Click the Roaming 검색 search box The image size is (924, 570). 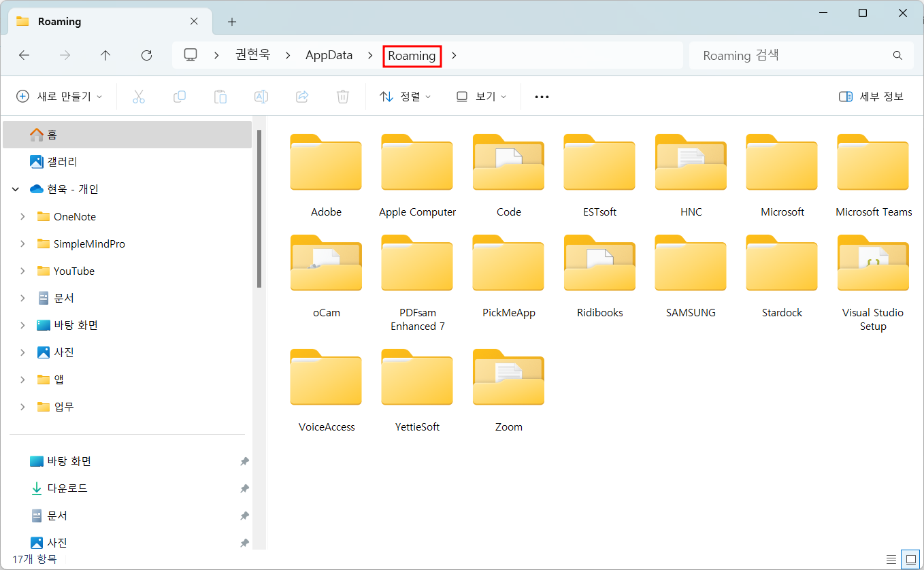(801, 56)
